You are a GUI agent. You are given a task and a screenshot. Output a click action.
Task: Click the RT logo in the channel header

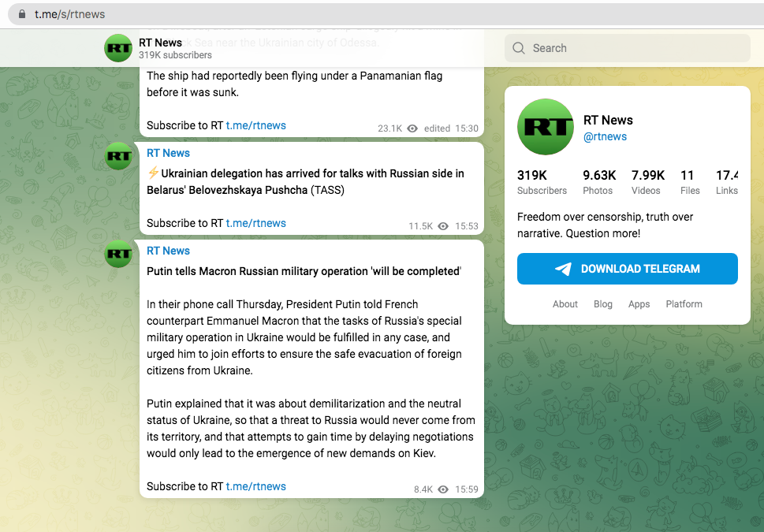click(118, 48)
